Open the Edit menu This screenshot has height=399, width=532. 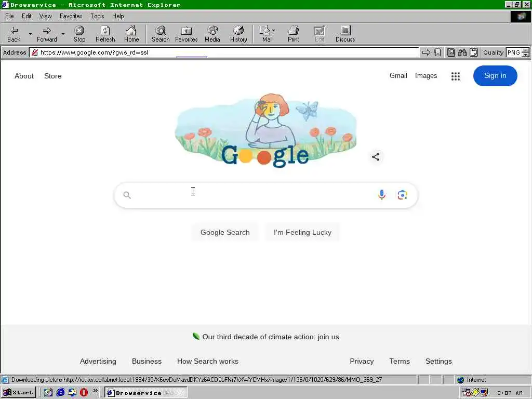[x=26, y=16]
